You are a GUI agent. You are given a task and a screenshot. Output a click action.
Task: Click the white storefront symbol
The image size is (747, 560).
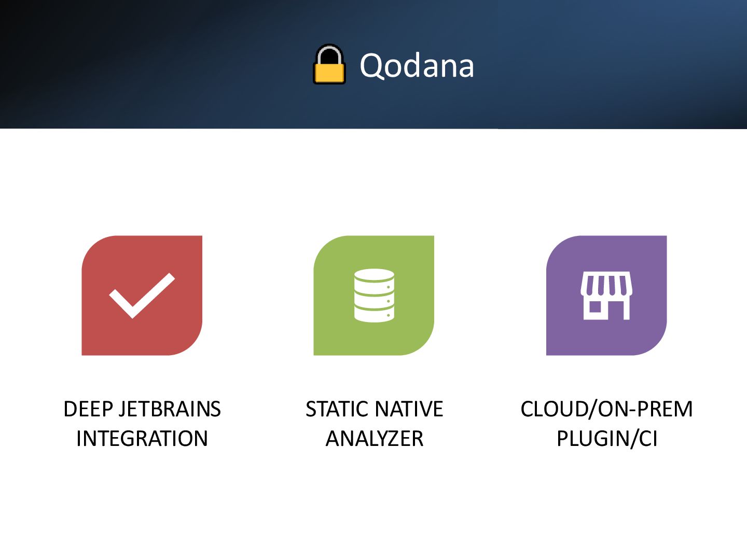[x=606, y=296]
